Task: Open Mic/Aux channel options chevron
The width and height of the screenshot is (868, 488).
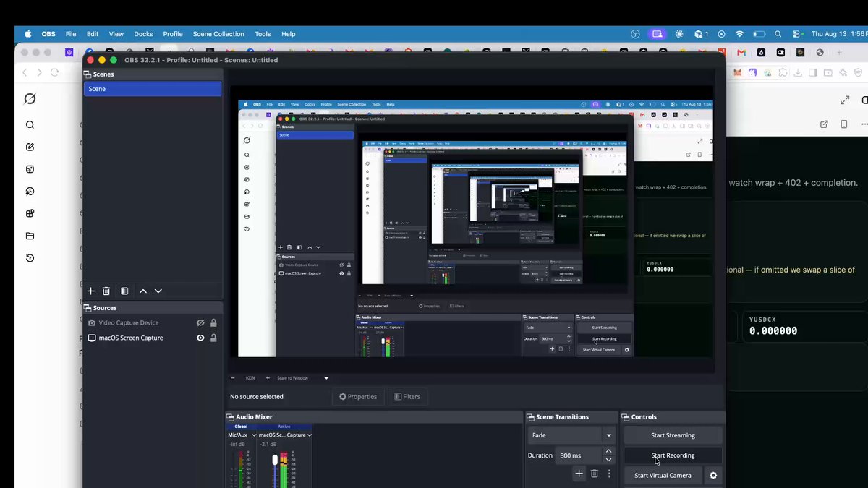Action: (254, 435)
